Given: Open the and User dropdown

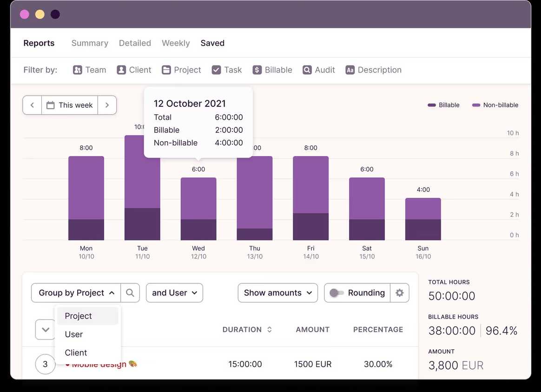Looking at the screenshot, I should pyautogui.click(x=174, y=293).
